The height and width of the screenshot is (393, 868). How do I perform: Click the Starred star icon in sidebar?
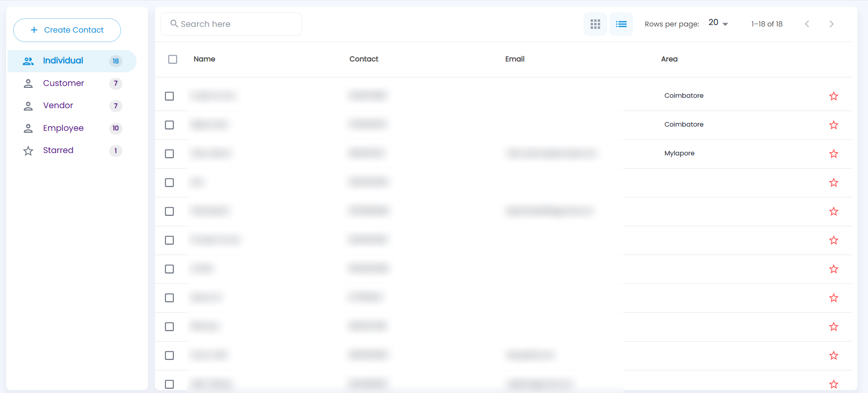28,151
